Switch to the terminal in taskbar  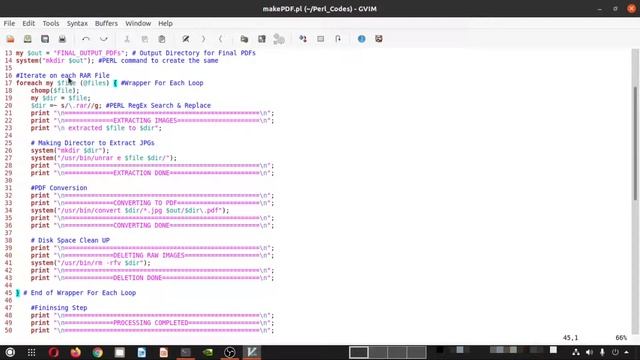click(x=186, y=352)
